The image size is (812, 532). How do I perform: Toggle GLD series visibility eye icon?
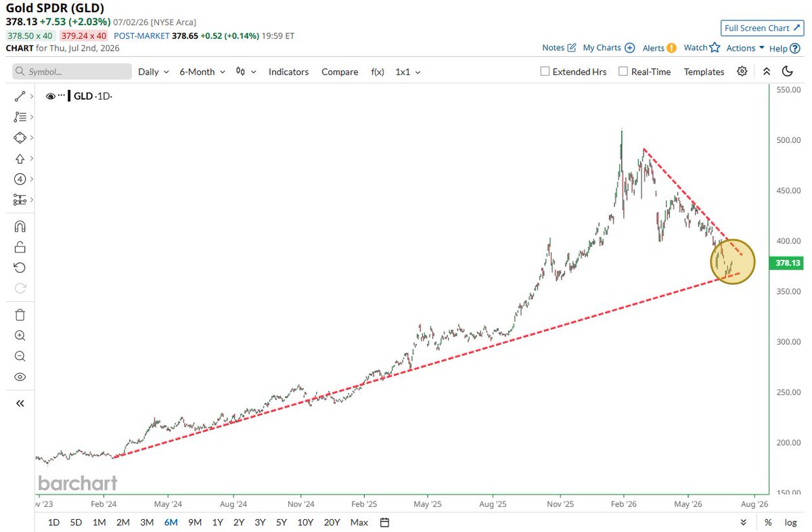point(50,96)
